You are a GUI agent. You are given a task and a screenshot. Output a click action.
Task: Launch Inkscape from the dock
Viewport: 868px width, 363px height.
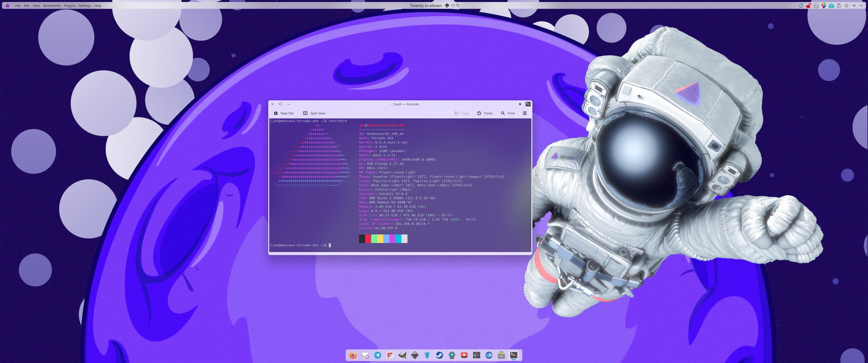(x=415, y=355)
